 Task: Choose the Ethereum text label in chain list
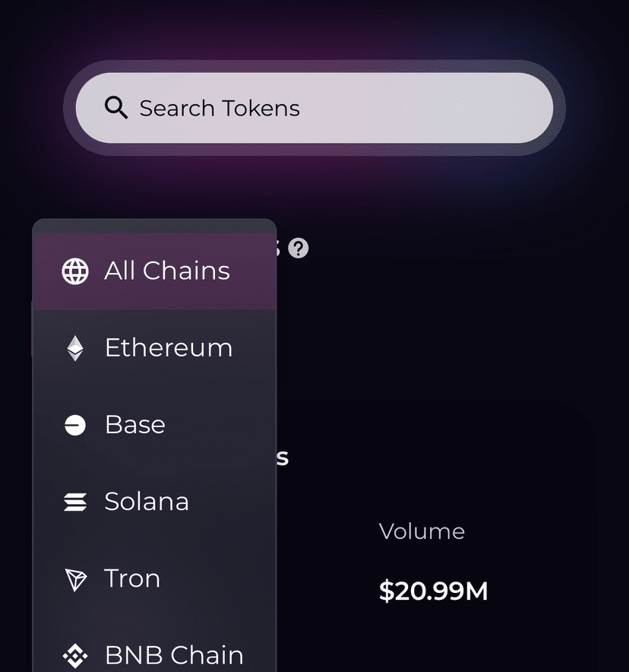[x=169, y=347]
